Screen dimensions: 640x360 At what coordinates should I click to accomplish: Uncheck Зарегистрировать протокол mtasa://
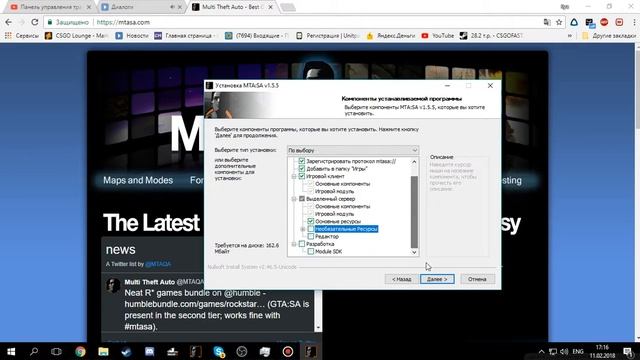pos(302,161)
